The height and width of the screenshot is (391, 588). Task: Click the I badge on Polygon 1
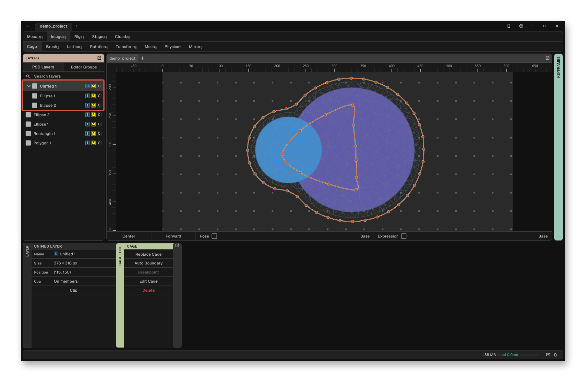88,143
